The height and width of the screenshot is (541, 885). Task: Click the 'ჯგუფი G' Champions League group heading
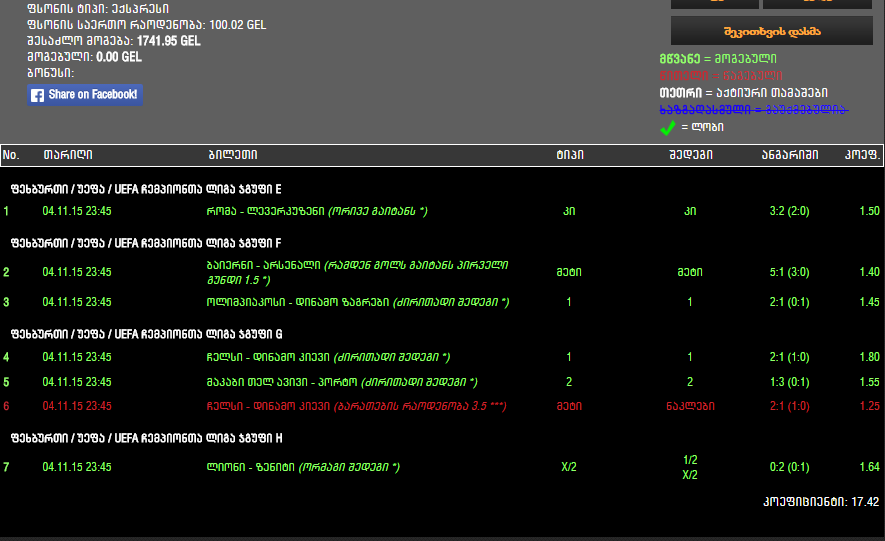tap(146, 334)
